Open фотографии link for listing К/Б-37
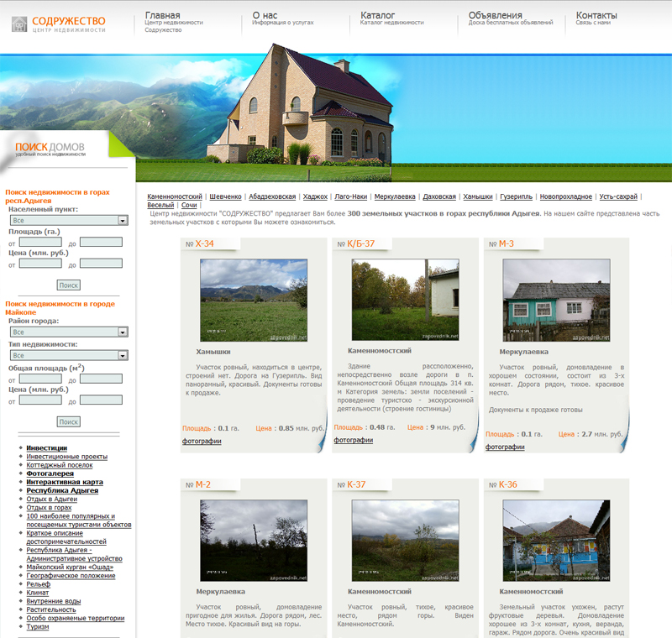 tap(353, 440)
